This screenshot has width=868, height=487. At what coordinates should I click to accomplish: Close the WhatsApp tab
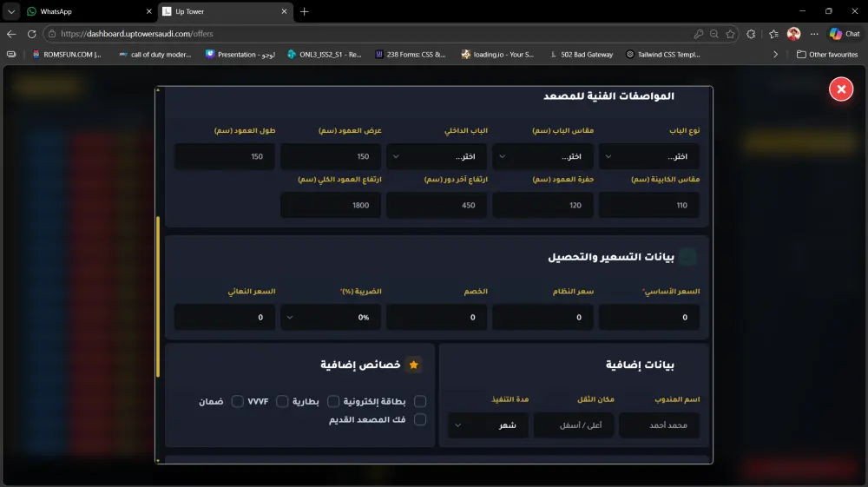[x=149, y=11]
